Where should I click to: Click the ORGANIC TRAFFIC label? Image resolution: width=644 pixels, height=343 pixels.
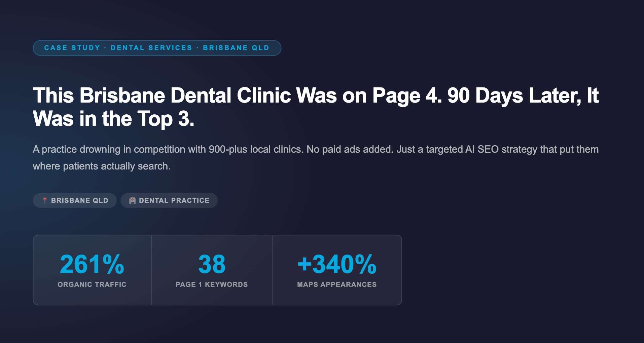(x=92, y=284)
